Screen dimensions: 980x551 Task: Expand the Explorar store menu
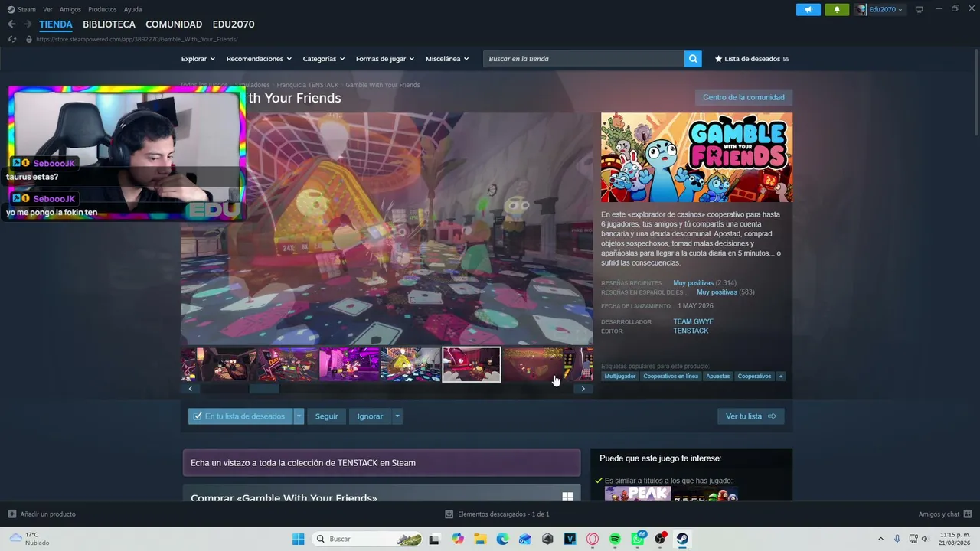pos(198,59)
